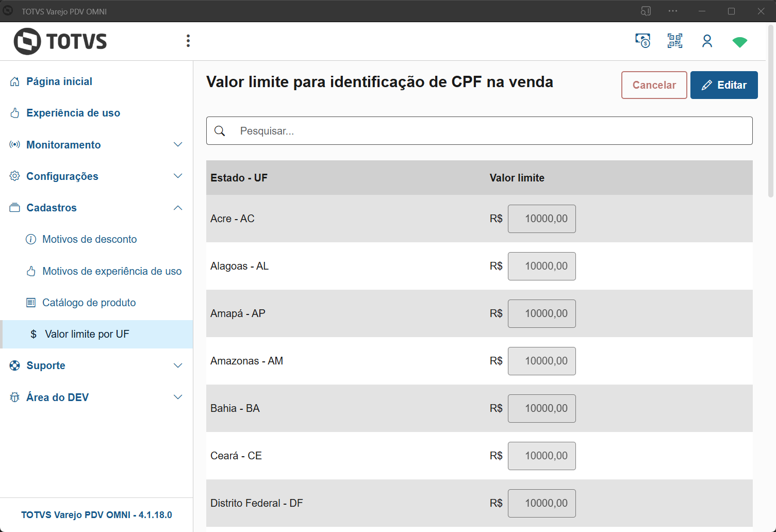Go to Página inicial

pyautogui.click(x=59, y=81)
